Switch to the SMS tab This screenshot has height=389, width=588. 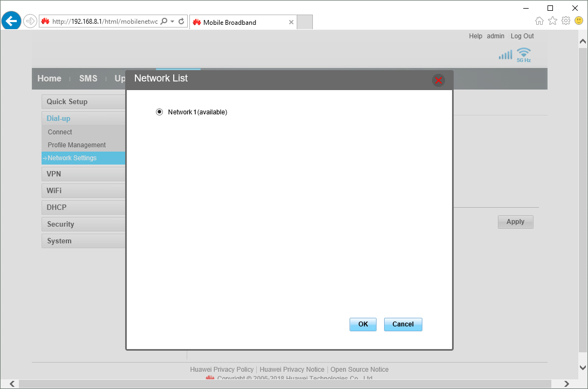click(88, 78)
